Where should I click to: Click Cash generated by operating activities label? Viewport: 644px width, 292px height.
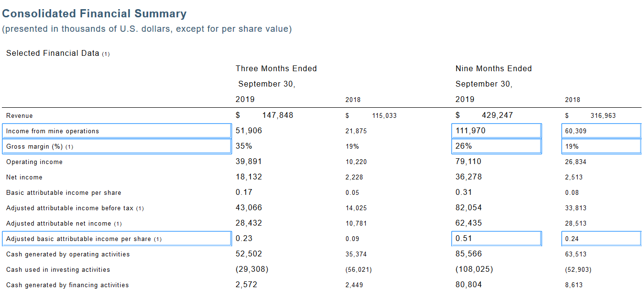point(68,254)
